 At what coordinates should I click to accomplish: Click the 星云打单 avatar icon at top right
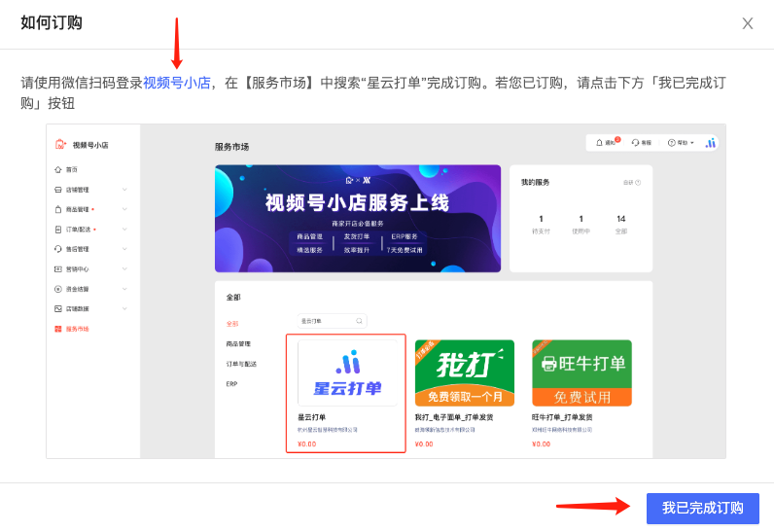coord(711,143)
